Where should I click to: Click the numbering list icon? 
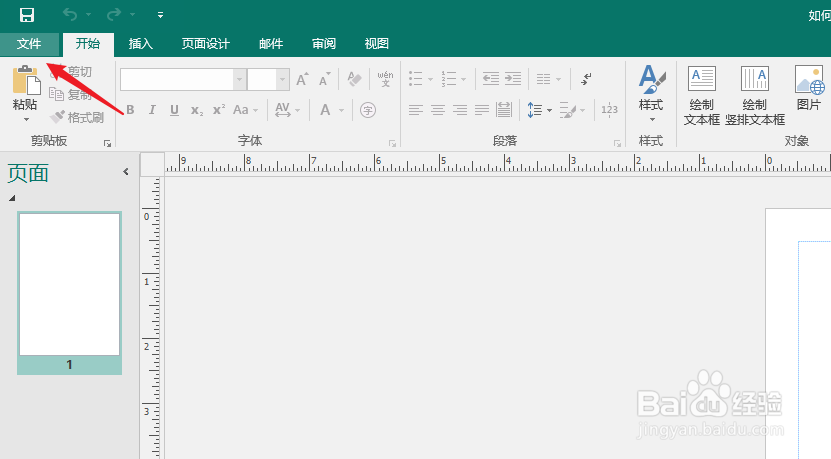tap(449, 79)
